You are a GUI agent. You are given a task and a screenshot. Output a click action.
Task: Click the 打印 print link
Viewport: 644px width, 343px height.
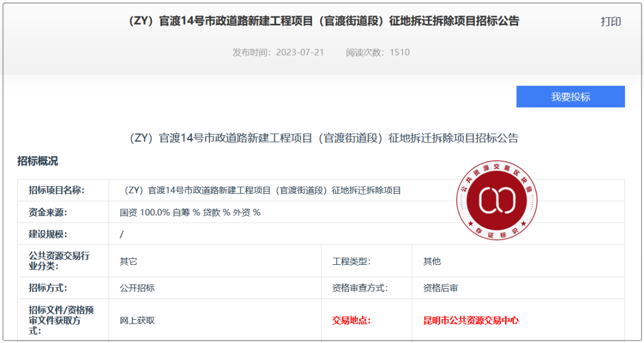611,21
